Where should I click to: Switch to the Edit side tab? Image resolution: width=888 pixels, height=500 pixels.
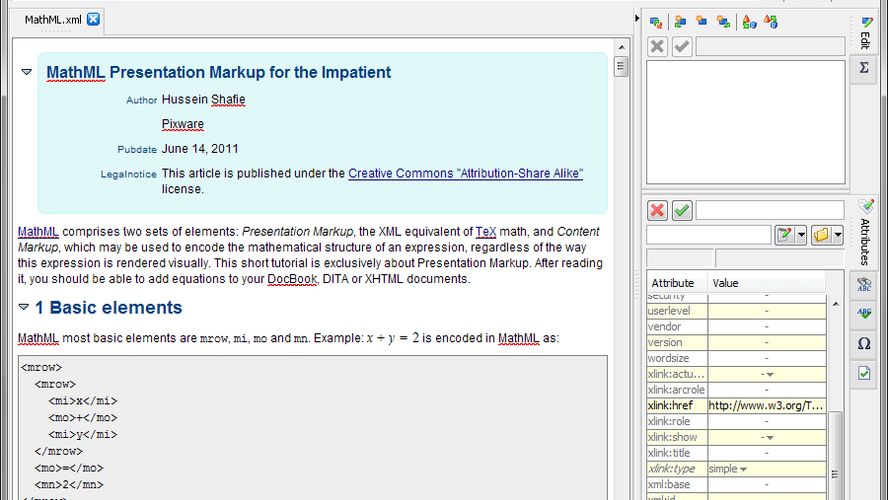(864, 33)
